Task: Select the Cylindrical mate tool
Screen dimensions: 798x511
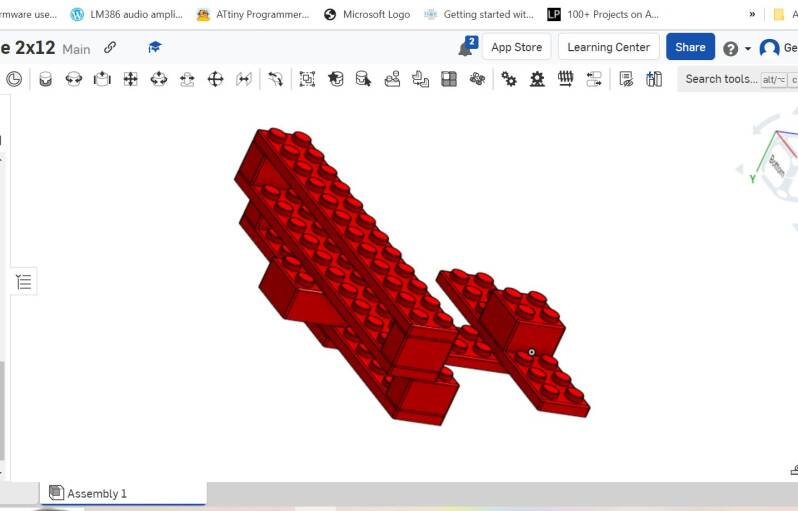Action: tap(159, 79)
